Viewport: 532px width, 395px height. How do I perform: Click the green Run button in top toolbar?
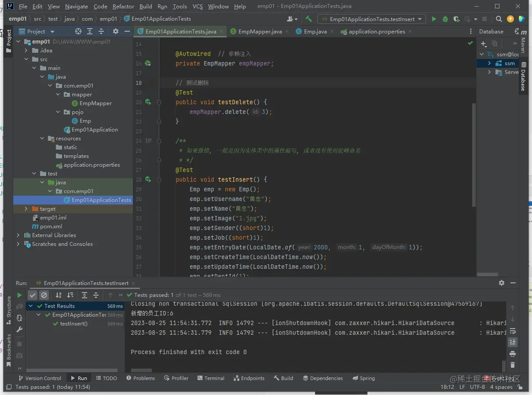point(434,19)
